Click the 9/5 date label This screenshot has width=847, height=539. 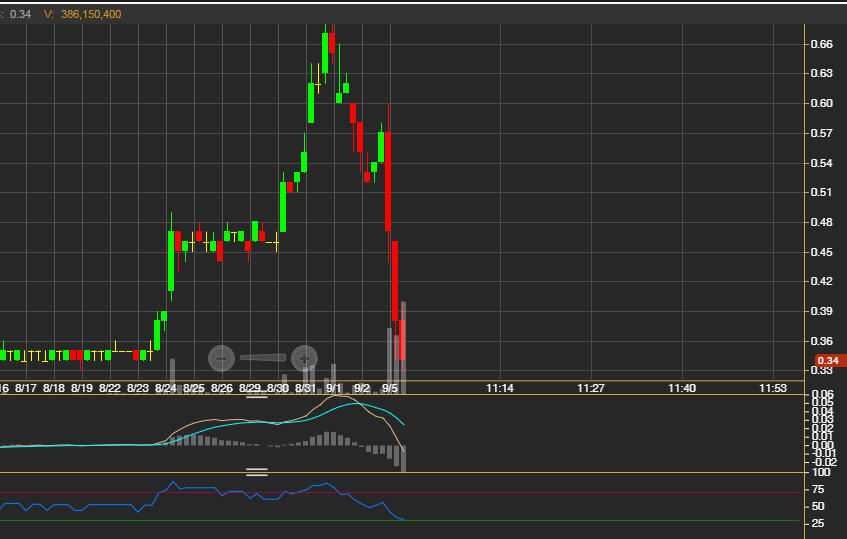coord(390,388)
